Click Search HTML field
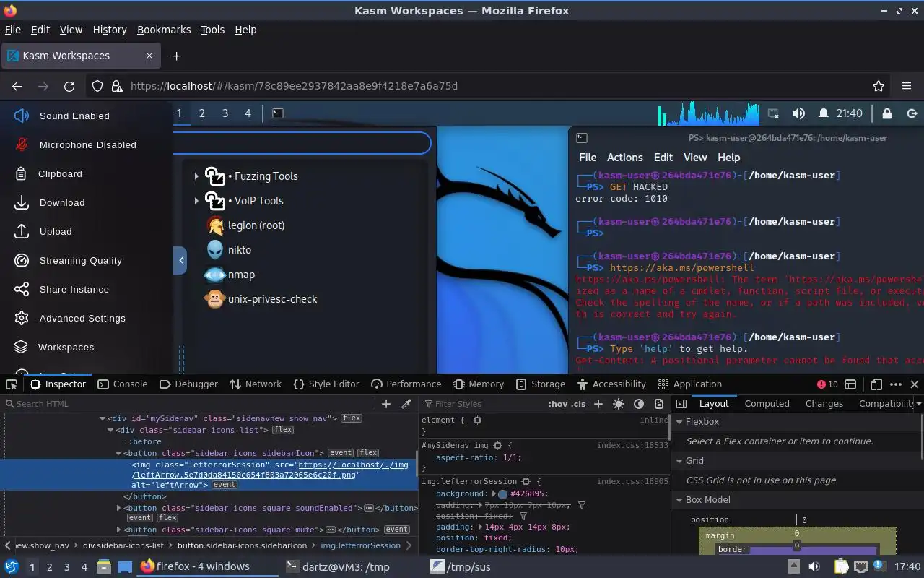Viewport: 924px width, 578px height. (x=188, y=404)
